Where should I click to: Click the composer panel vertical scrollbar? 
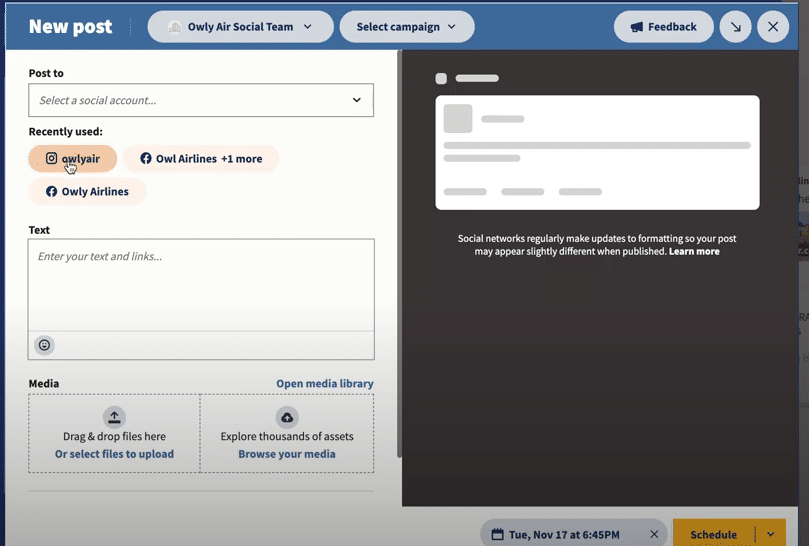399,254
